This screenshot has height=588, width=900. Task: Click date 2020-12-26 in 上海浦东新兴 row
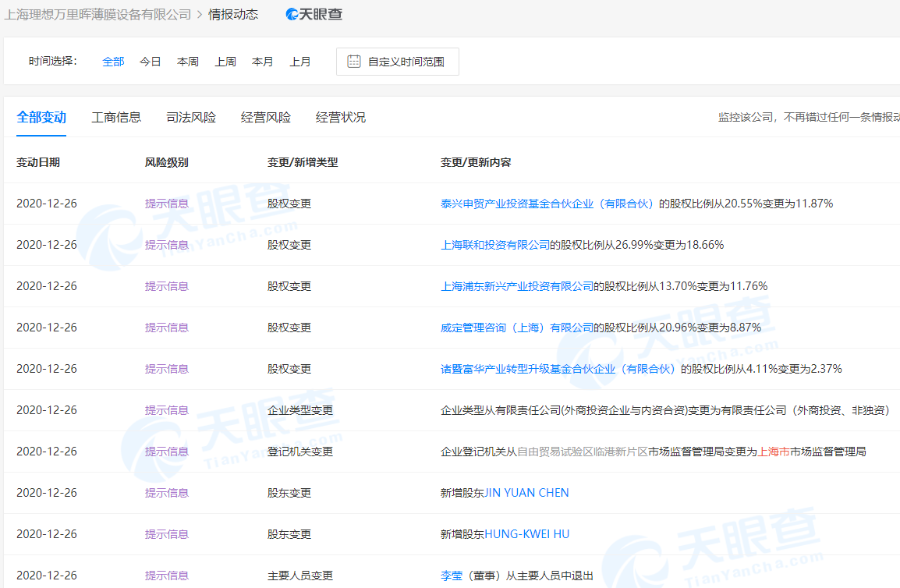click(47, 286)
